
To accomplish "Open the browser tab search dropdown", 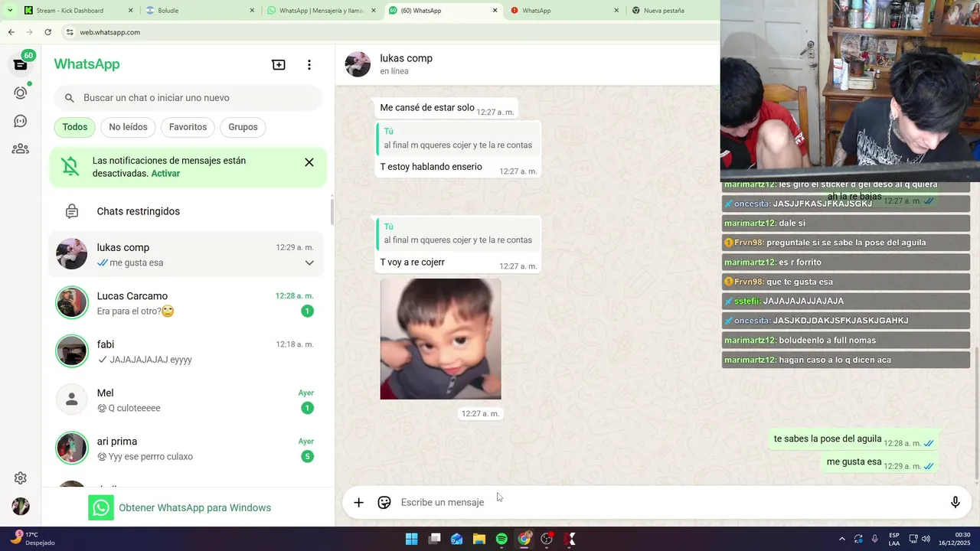I will [10, 11].
